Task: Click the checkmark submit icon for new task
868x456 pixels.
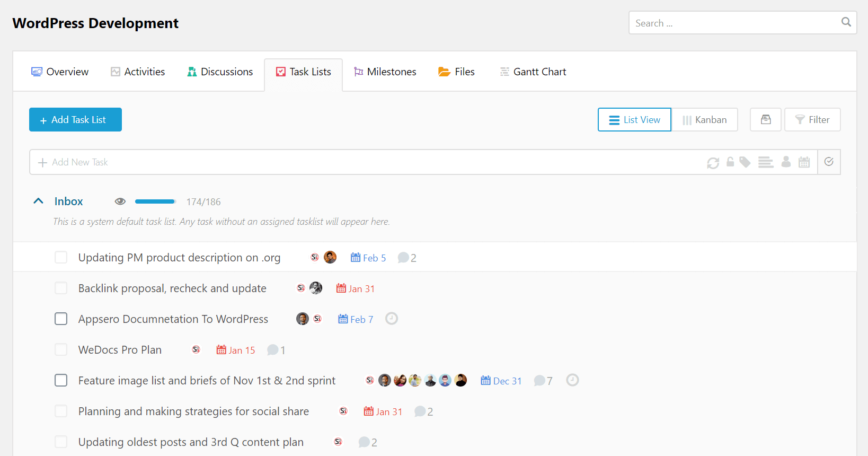Action: (829, 162)
